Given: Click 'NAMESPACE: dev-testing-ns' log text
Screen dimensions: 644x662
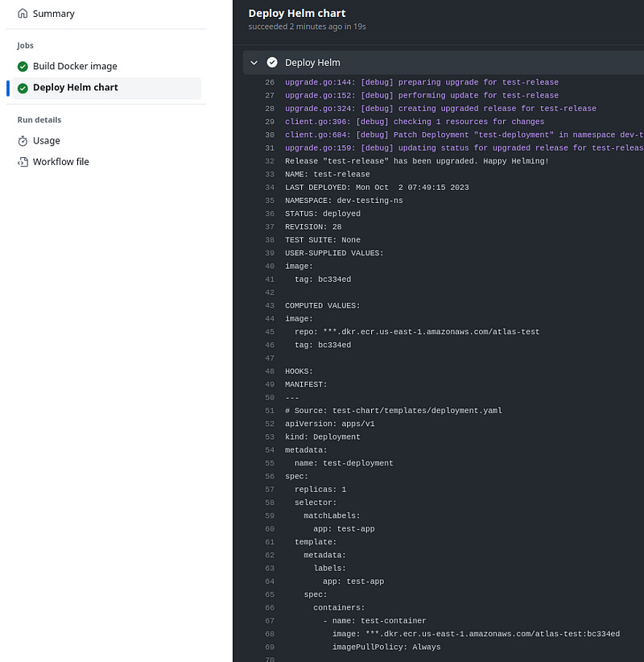Looking at the screenshot, I should pos(344,201).
